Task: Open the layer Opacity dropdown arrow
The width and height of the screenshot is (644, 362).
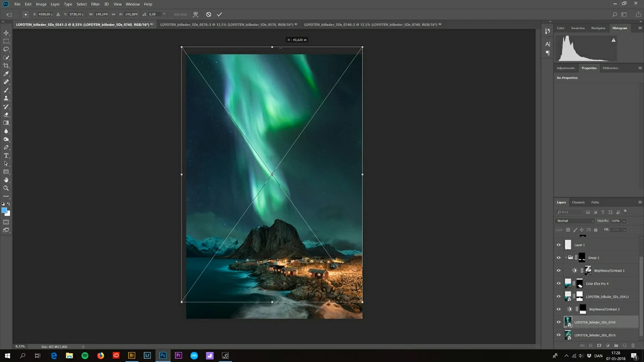Action: click(x=624, y=221)
